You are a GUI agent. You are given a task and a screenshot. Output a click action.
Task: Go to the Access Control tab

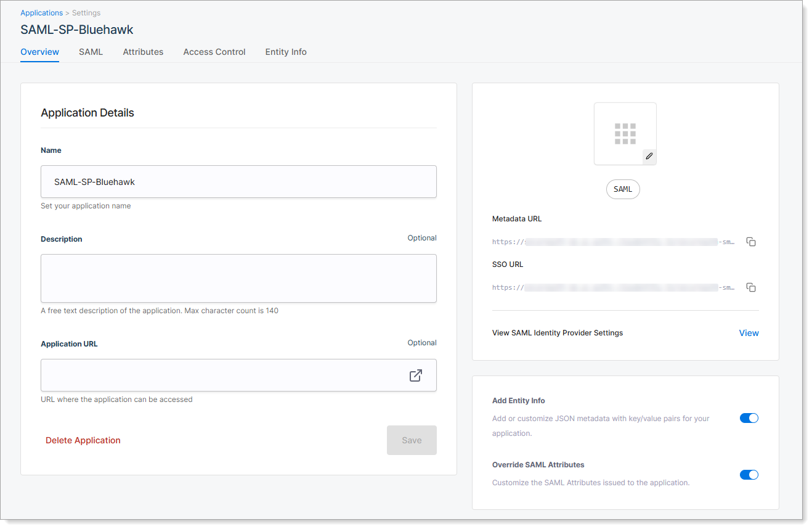pos(214,52)
